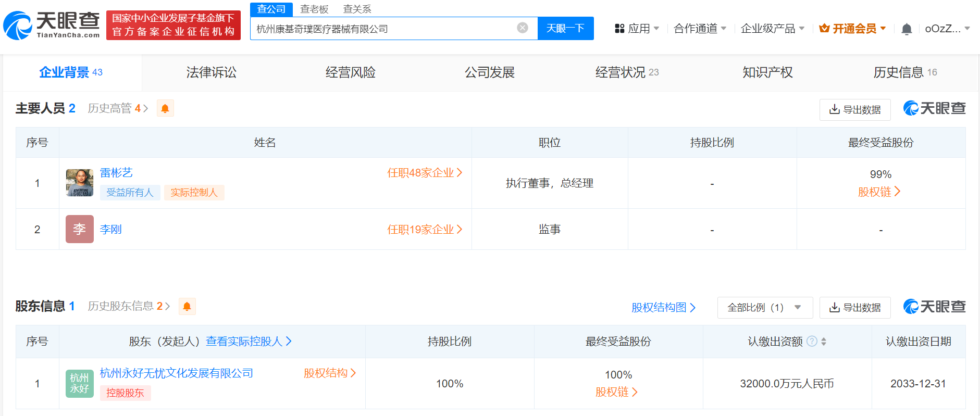Image resolution: width=980 pixels, height=416 pixels.
Task: Sort by 认缴出资额 column arrows
Action: coord(824,342)
